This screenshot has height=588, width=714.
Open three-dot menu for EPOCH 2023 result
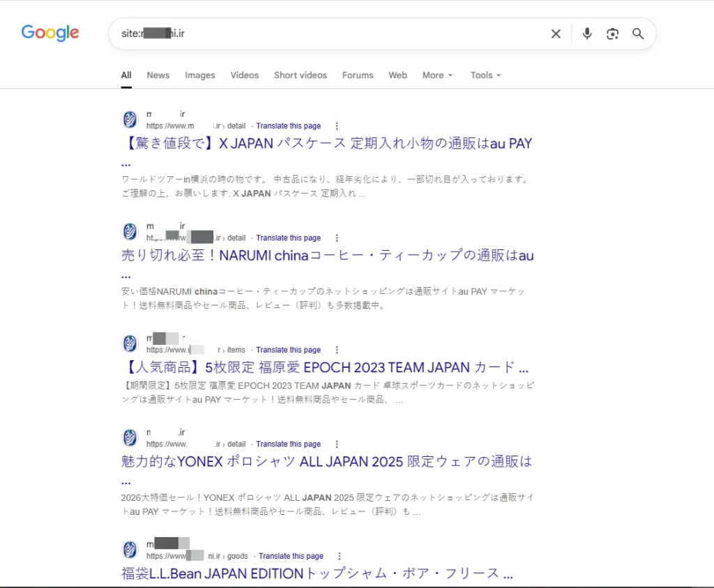click(337, 350)
